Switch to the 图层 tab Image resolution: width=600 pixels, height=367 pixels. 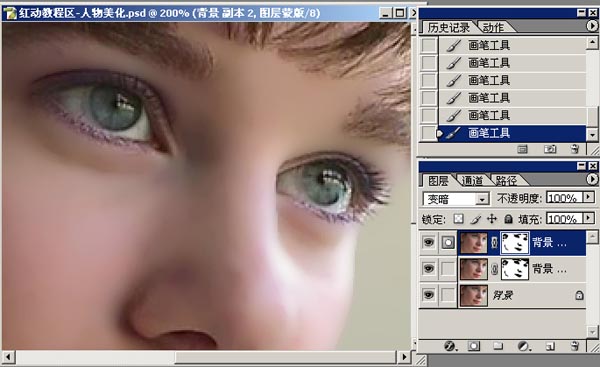439,181
